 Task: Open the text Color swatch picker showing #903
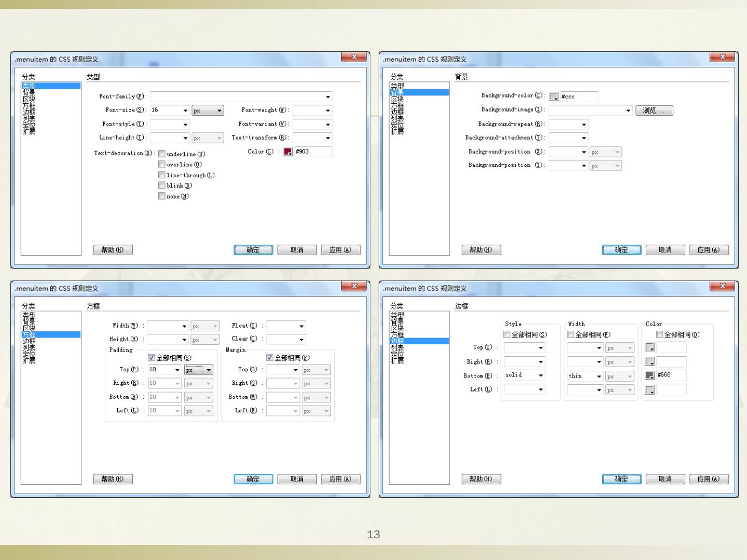287,152
